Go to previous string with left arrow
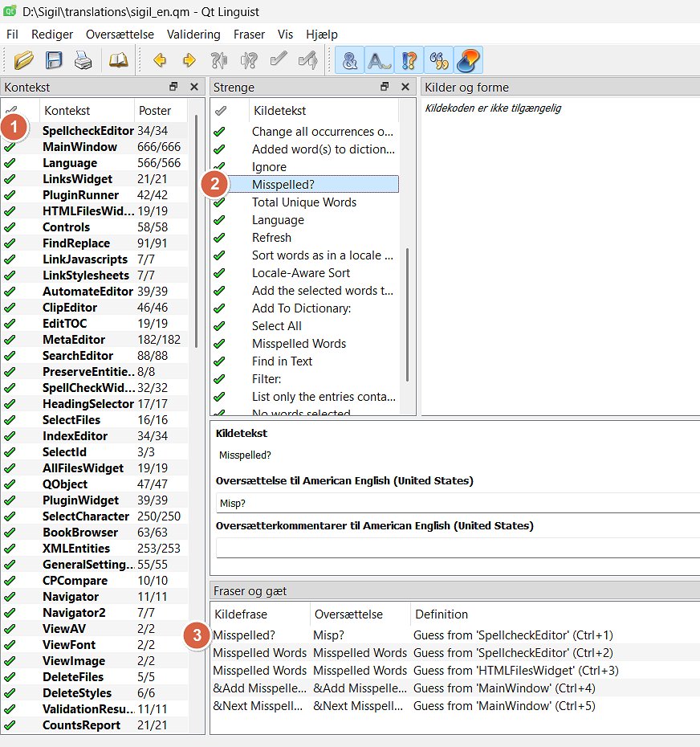This screenshot has height=747, width=700. point(160,60)
